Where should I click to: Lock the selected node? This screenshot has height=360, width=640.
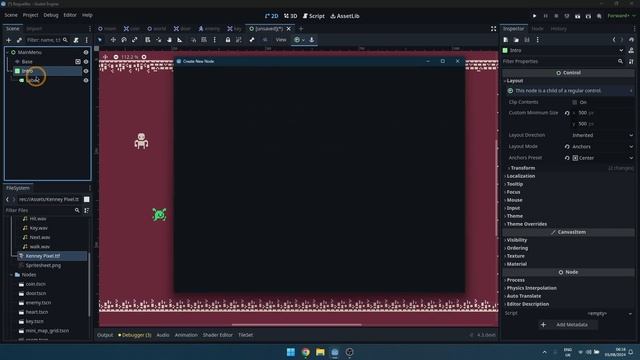(228, 40)
